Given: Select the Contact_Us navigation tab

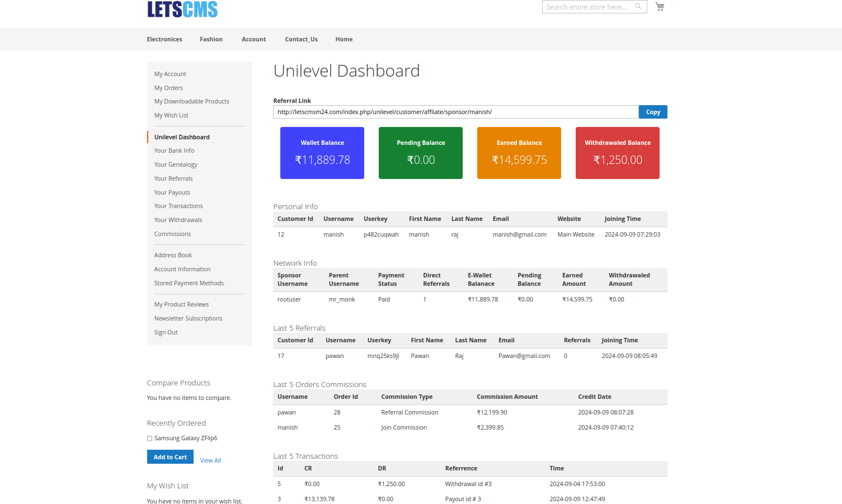Looking at the screenshot, I should click(301, 39).
